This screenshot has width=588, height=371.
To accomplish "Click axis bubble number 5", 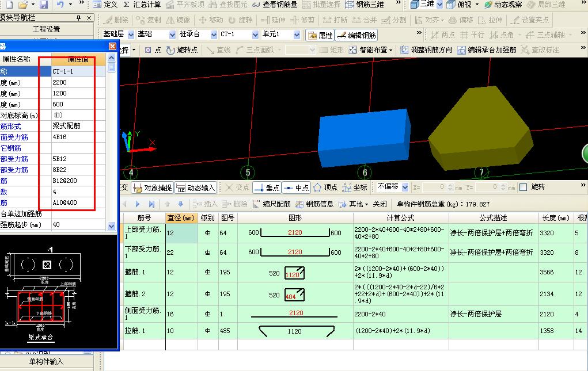I will 248,173.
